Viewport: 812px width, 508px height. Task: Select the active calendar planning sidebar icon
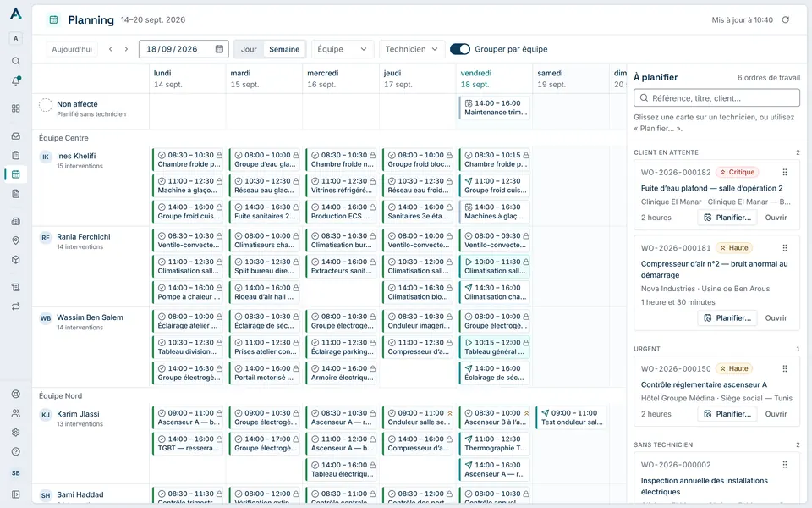click(x=15, y=174)
